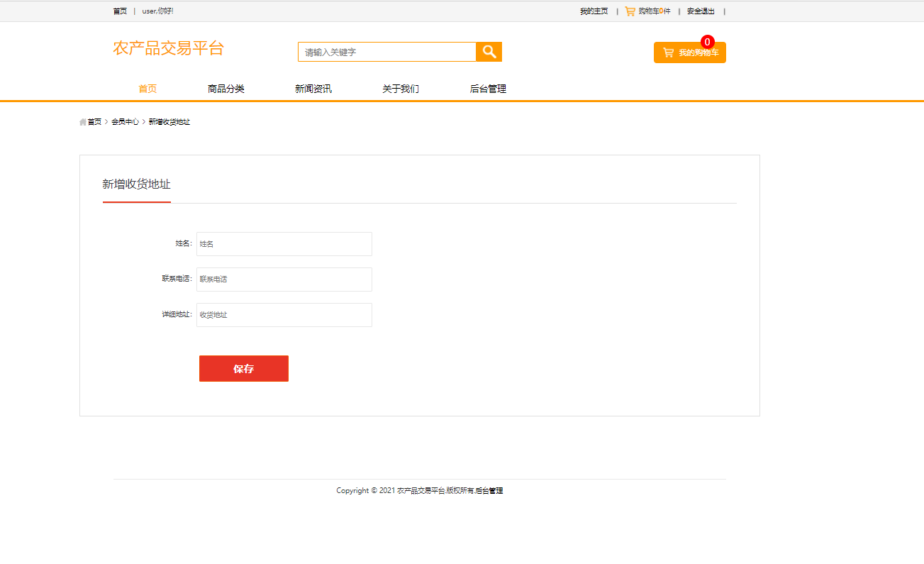Select 首页 in the main navigation
The width and height of the screenshot is (924, 564).
147,88
